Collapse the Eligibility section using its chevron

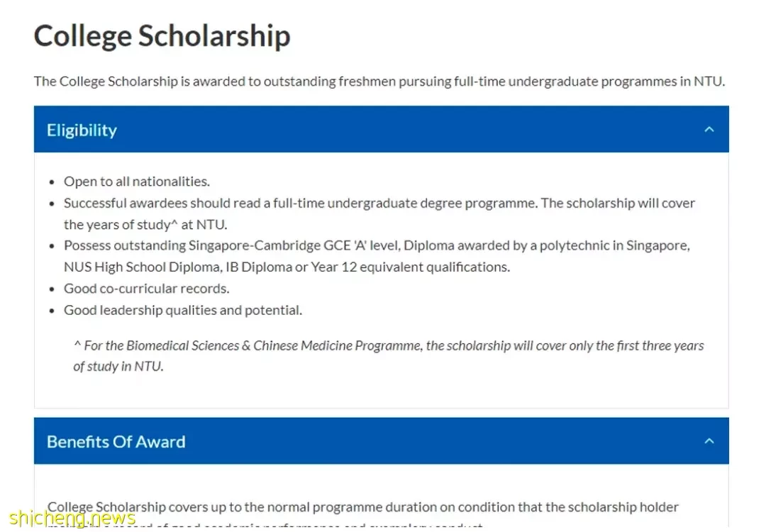point(709,130)
